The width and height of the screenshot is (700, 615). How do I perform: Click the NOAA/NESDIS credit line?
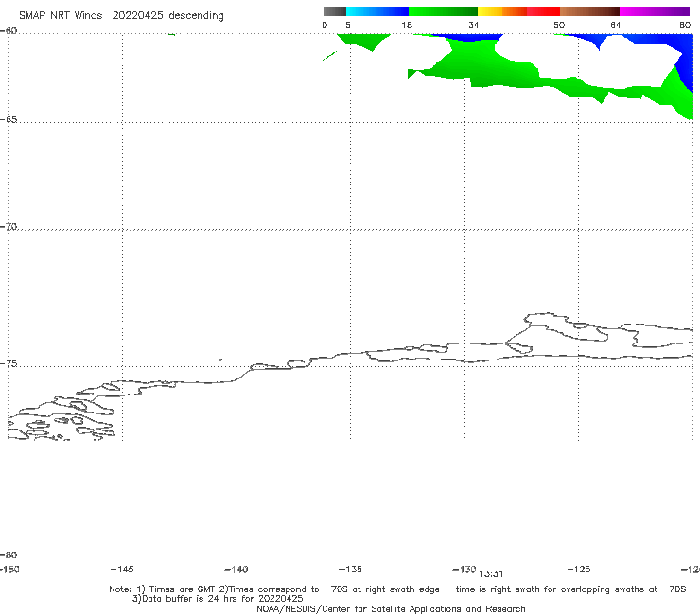pyautogui.click(x=391, y=608)
